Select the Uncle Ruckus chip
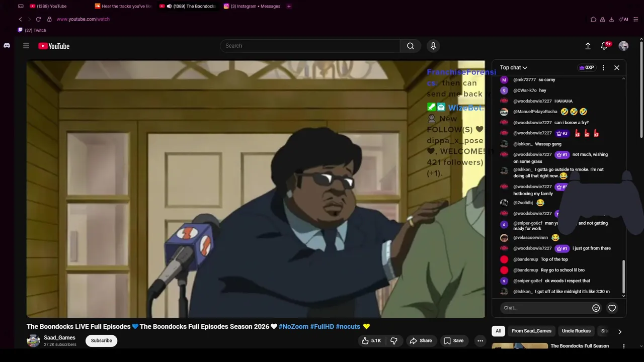 576,331
